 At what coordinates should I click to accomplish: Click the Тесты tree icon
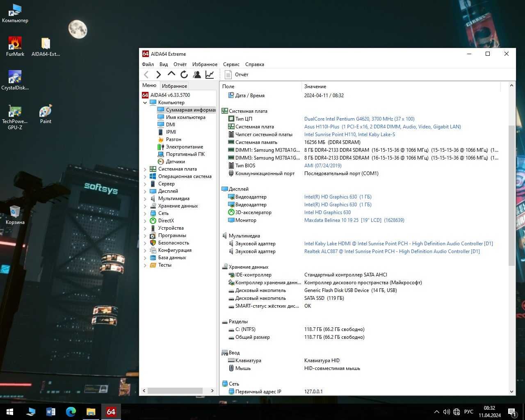[153, 265]
